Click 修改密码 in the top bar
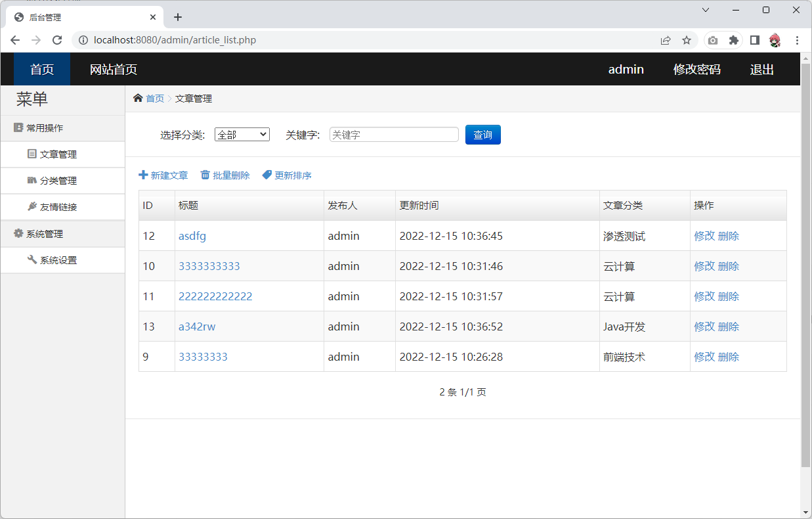The height and width of the screenshot is (519, 812). [x=696, y=70]
